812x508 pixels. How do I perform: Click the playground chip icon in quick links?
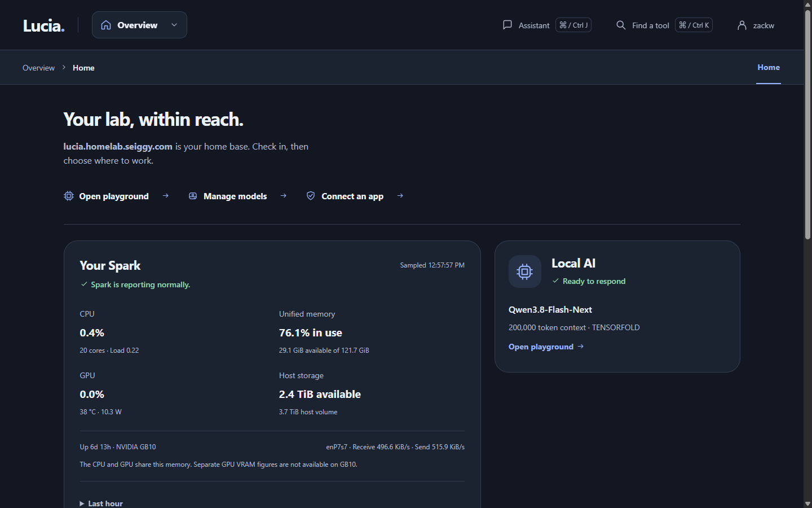coord(69,196)
